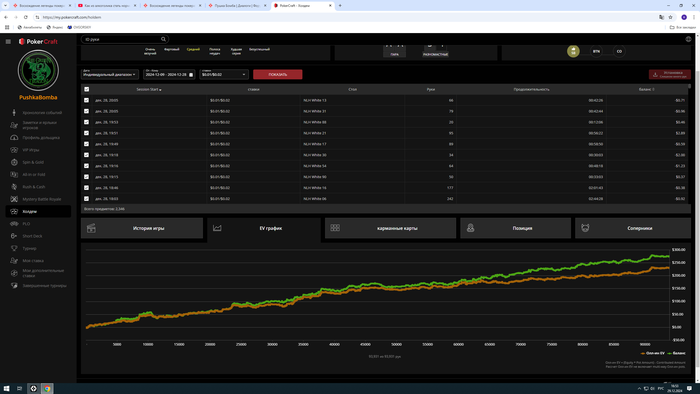
Task: Click the red ПОКАЗАТЬ button
Action: pyautogui.click(x=278, y=75)
